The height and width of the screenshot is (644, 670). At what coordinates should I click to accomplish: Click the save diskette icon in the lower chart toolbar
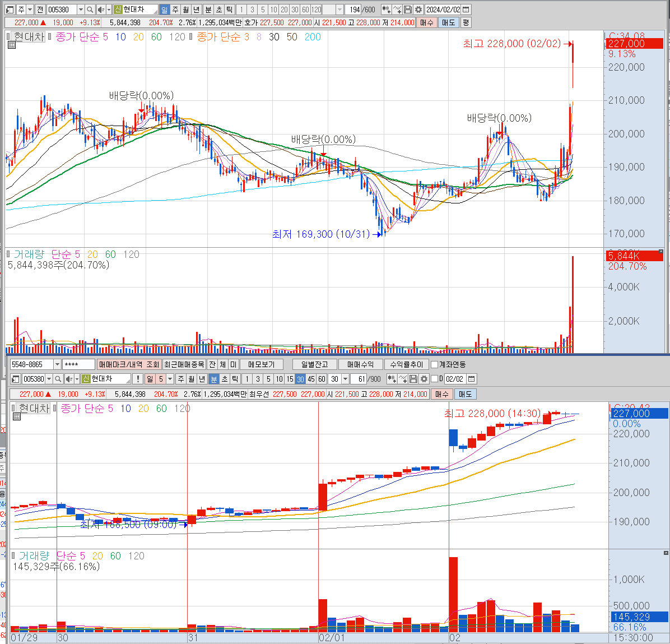(x=413, y=379)
